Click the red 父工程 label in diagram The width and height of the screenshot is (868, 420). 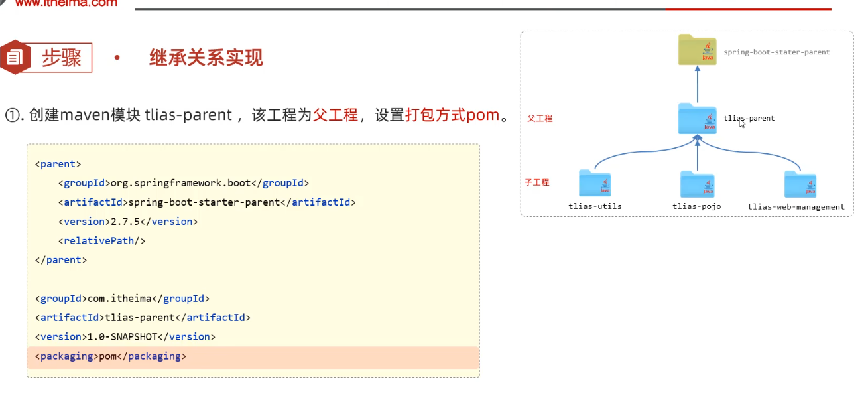tap(540, 119)
